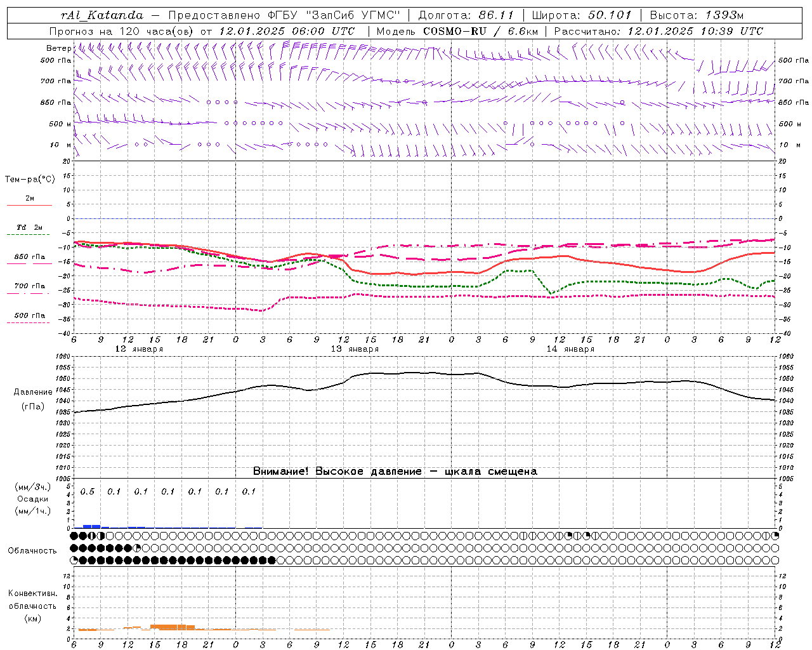The width and height of the screenshot is (812, 650).
Task: Click the date label 12 января
Action: [138, 349]
